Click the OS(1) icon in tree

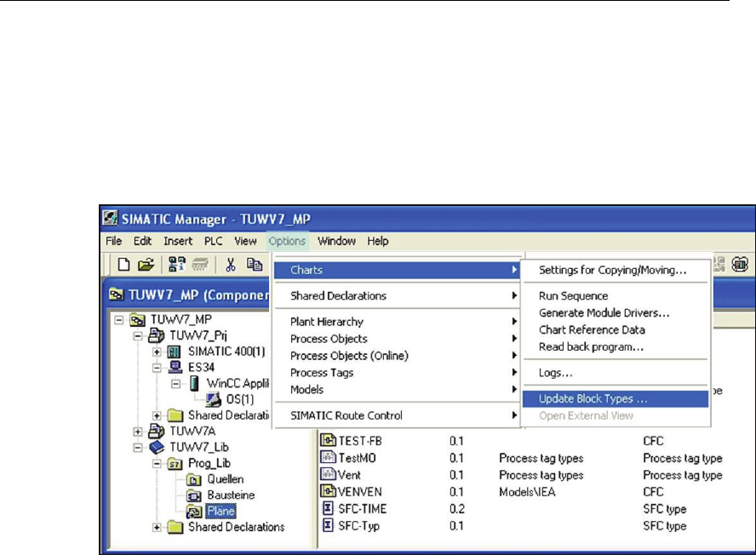click(213, 399)
